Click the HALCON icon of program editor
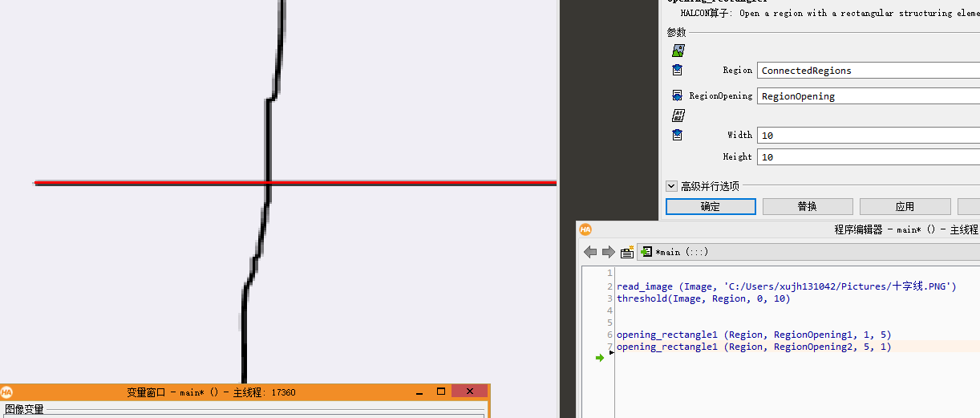Viewport: 980px width, 418px height. (x=585, y=229)
